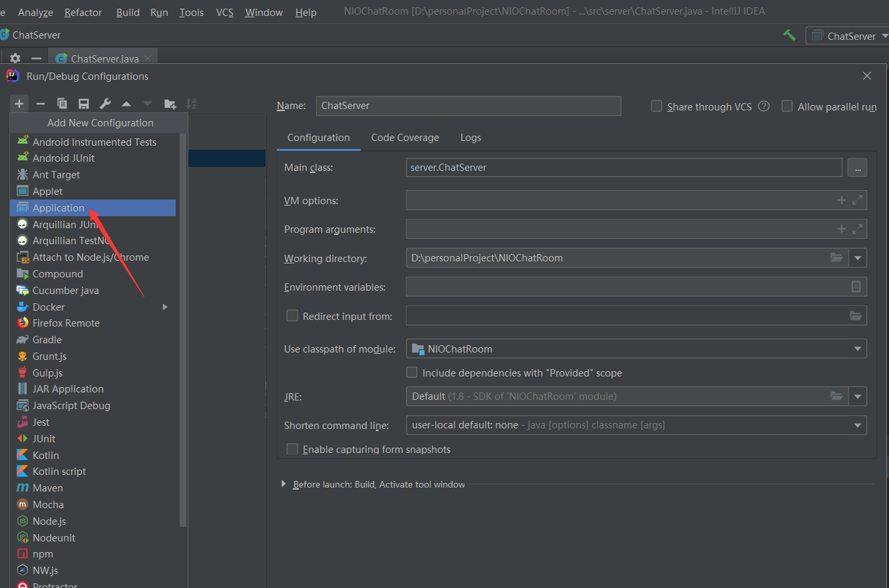This screenshot has width=889, height=588.
Task: Select Mocha configuration type
Action: [93, 505]
